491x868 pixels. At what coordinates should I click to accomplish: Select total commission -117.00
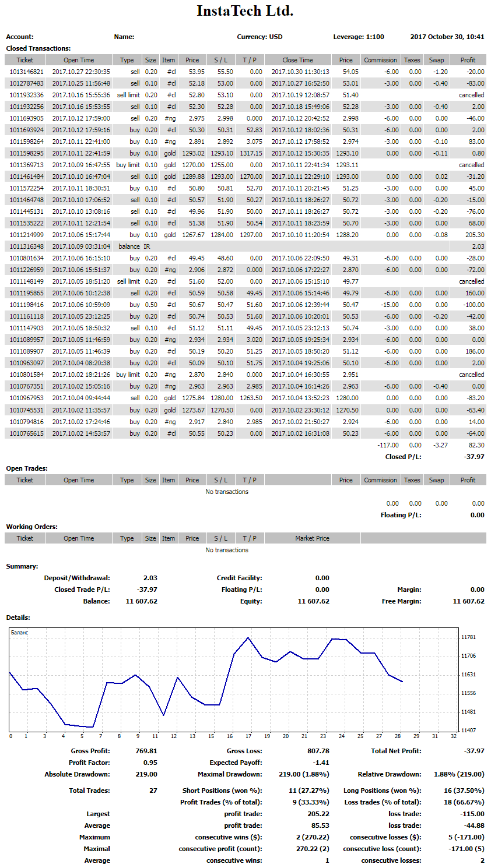click(388, 445)
